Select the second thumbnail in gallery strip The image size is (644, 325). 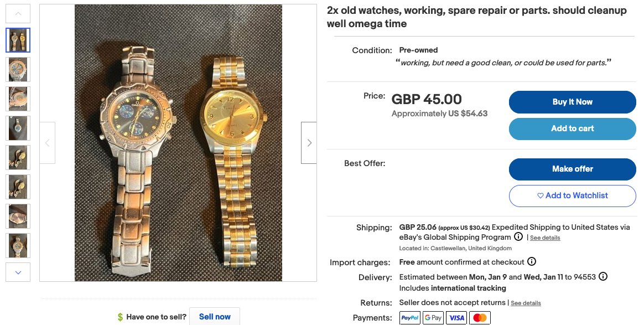18,70
